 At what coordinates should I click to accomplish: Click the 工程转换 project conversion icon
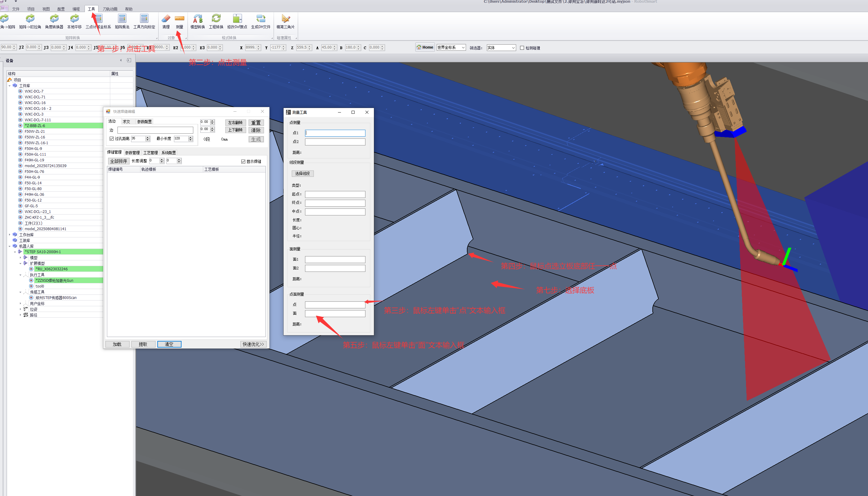pos(216,19)
